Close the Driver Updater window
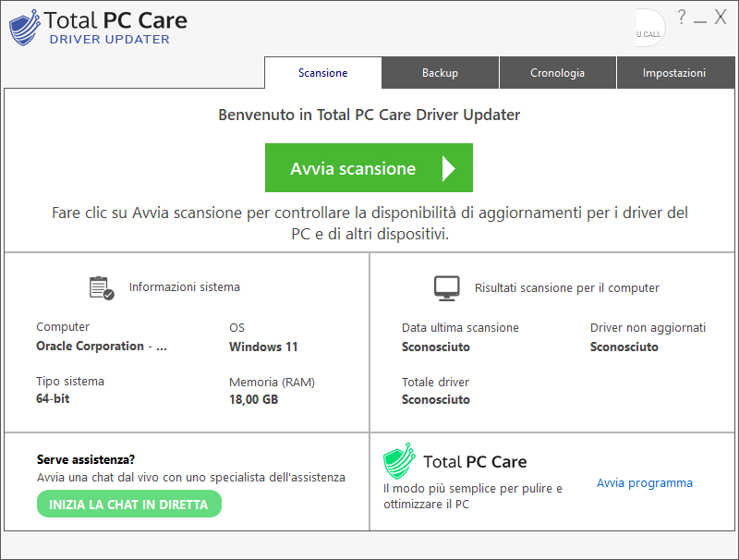 [x=721, y=17]
